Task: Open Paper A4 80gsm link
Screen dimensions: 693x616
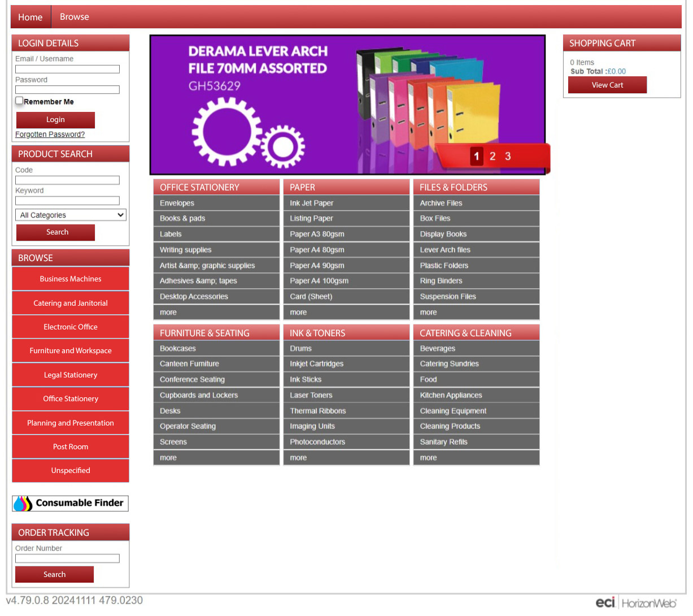Action: point(346,250)
